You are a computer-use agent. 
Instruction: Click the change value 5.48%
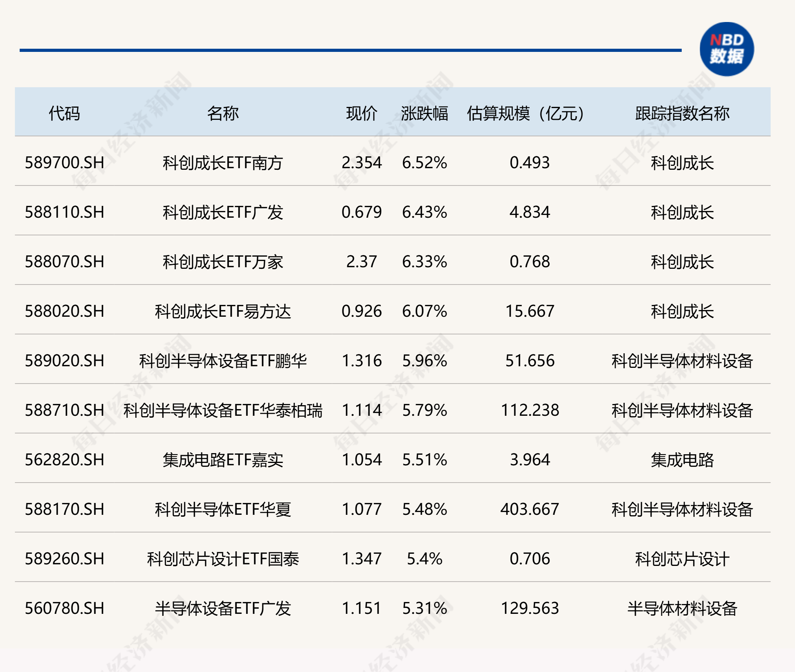tap(425, 509)
